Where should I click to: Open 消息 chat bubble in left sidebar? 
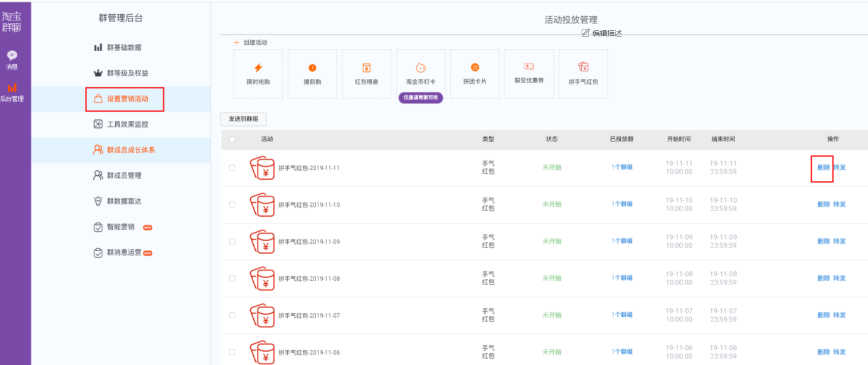tap(12, 55)
